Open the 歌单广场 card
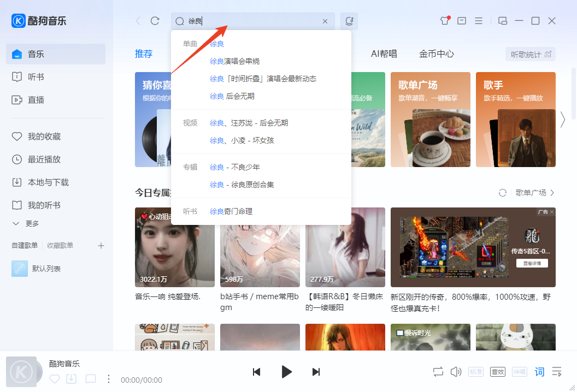The image size is (577, 392). tap(430, 120)
